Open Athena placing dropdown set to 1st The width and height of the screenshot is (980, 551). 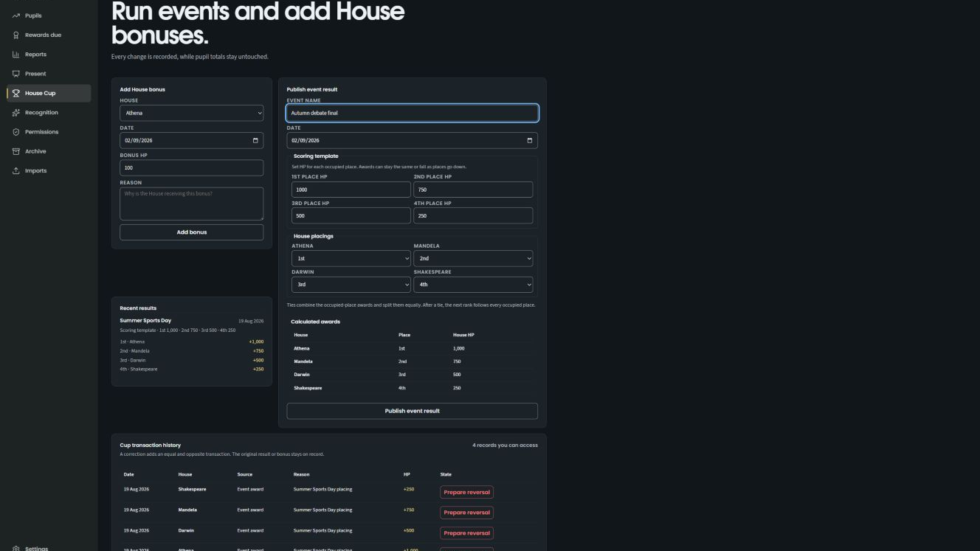click(351, 258)
